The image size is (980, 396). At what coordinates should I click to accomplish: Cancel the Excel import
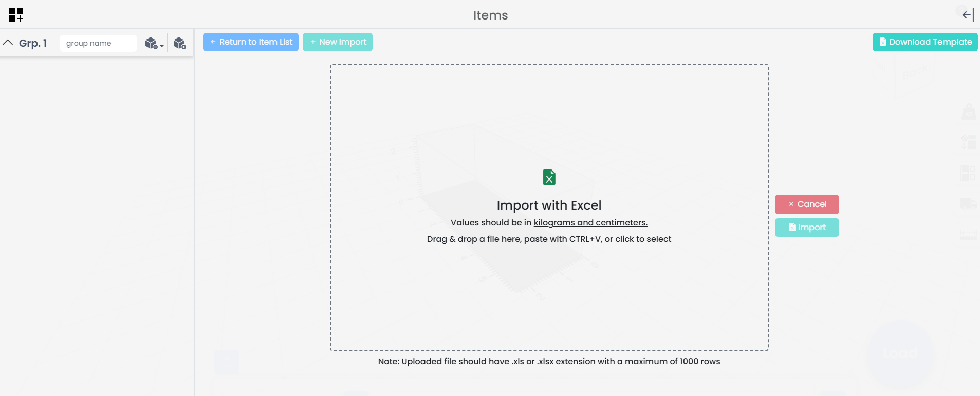click(x=807, y=204)
